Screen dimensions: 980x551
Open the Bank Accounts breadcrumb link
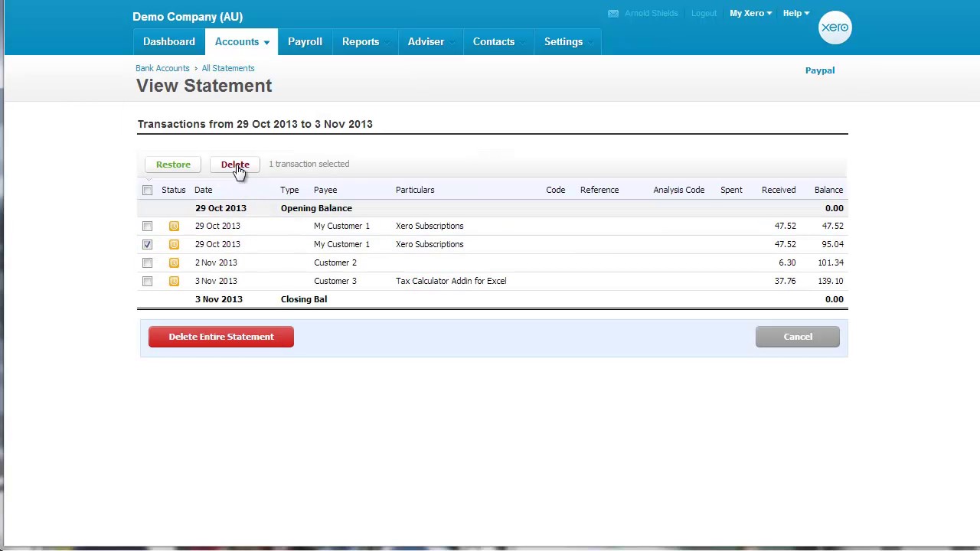(162, 68)
